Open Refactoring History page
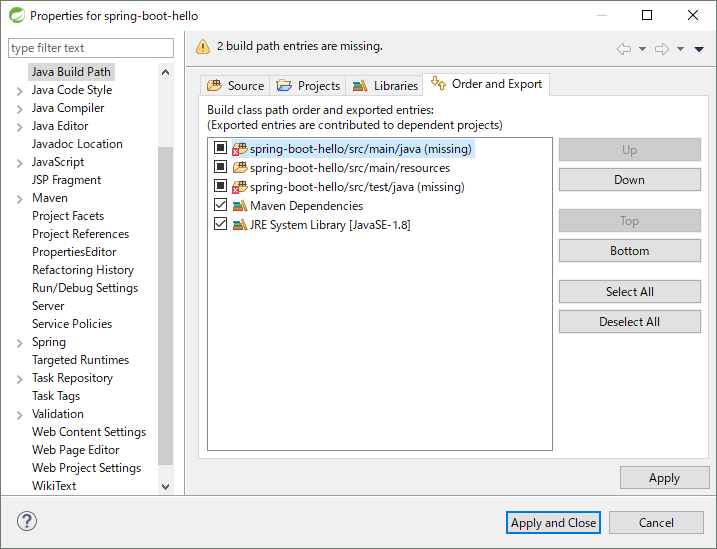This screenshot has width=717, height=549. pyautogui.click(x=83, y=270)
